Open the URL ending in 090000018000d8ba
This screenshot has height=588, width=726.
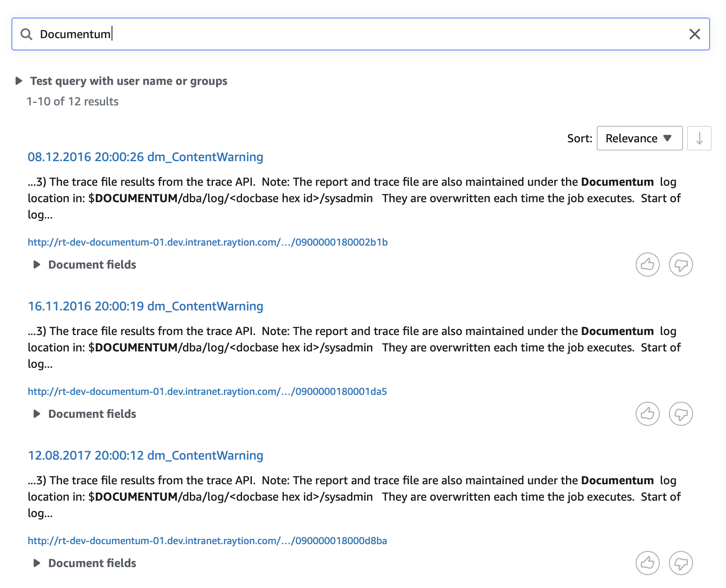point(207,541)
